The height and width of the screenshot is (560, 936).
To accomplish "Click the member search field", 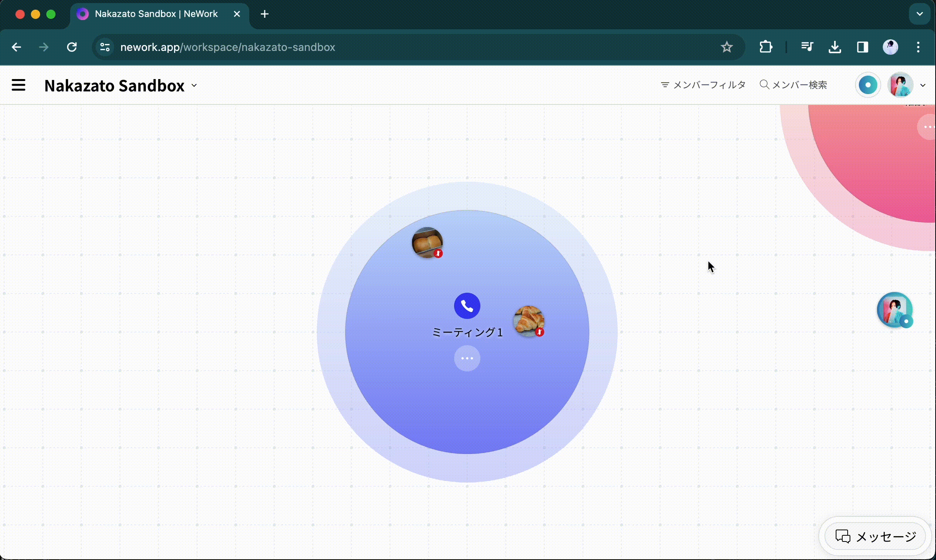I will [x=793, y=85].
